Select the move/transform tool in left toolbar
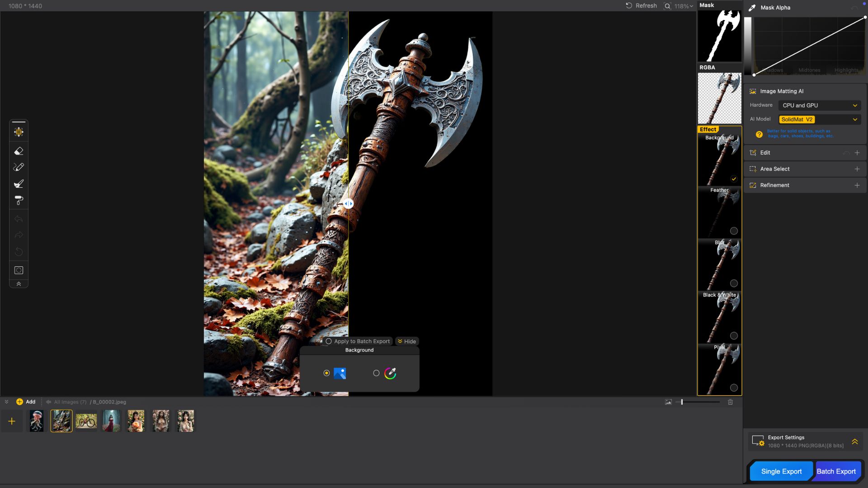 (x=19, y=132)
